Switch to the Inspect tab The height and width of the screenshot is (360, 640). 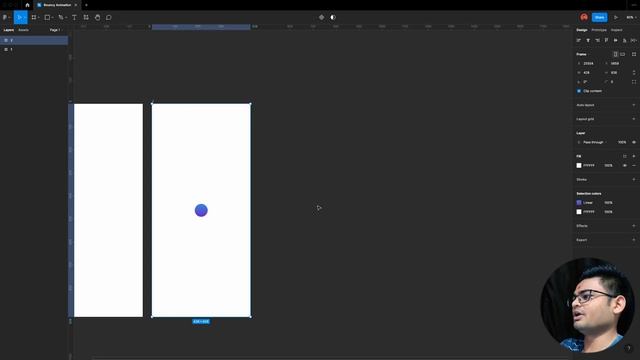coord(617,30)
